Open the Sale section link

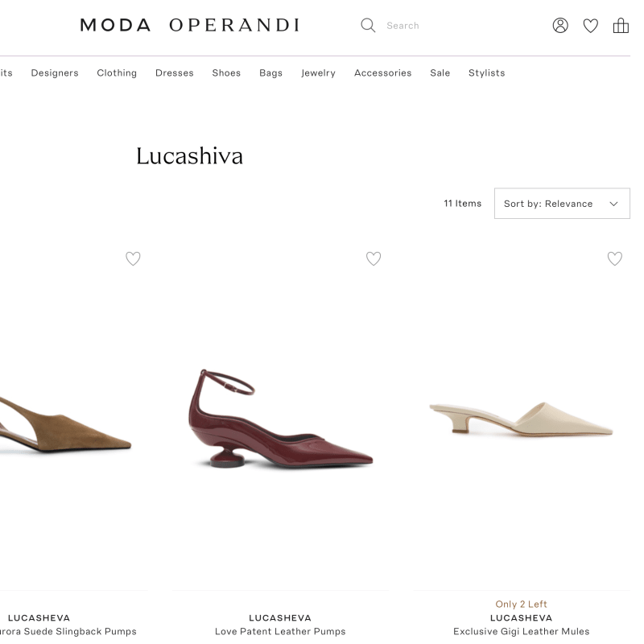(440, 72)
